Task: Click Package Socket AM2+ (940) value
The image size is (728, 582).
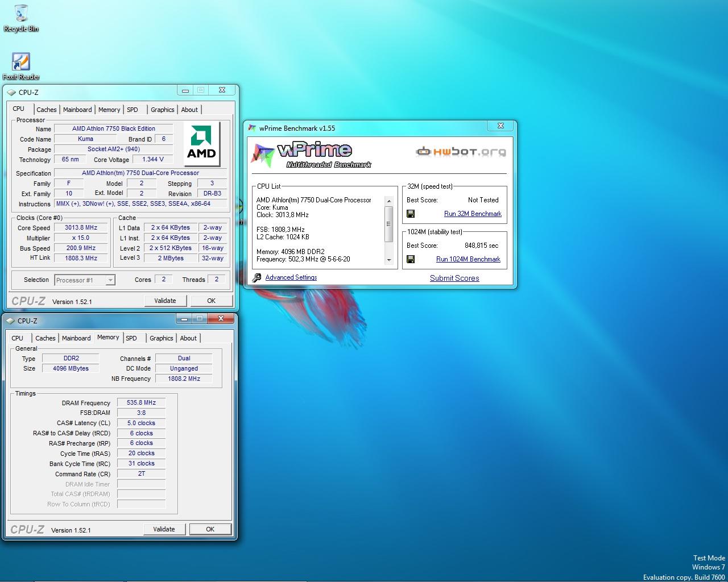Action: (114, 149)
